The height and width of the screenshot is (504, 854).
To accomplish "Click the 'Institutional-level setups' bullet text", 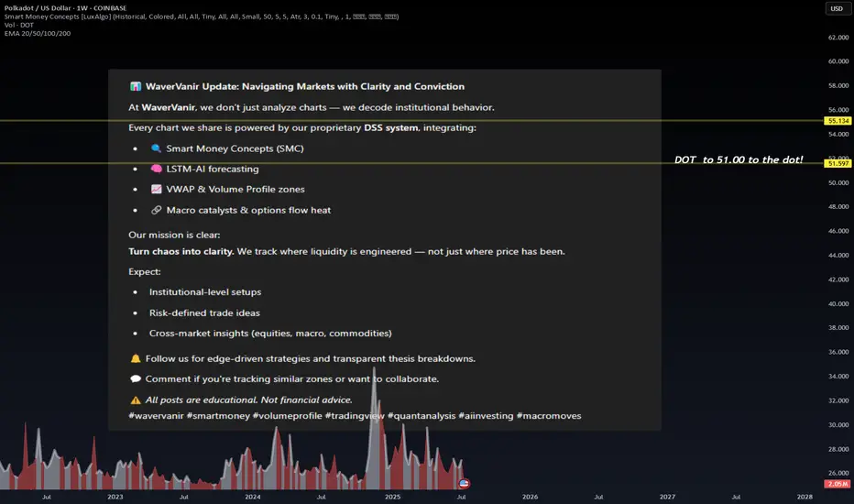I will tap(205, 292).
